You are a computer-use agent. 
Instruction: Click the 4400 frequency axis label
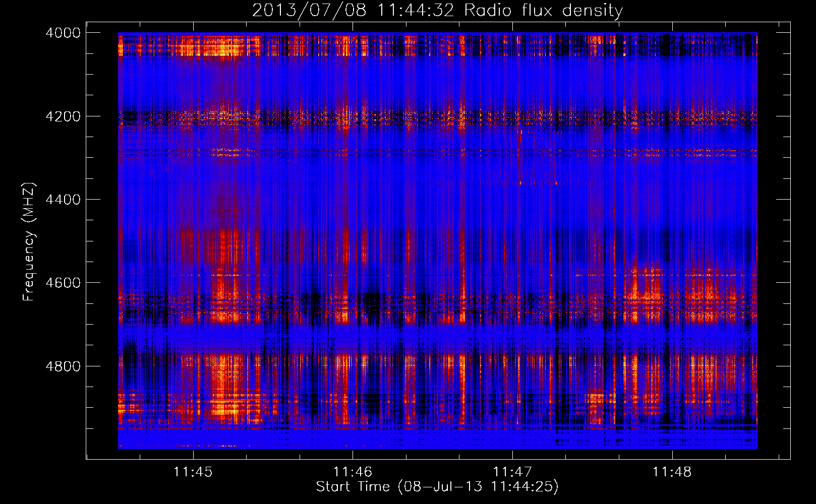click(63, 200)
